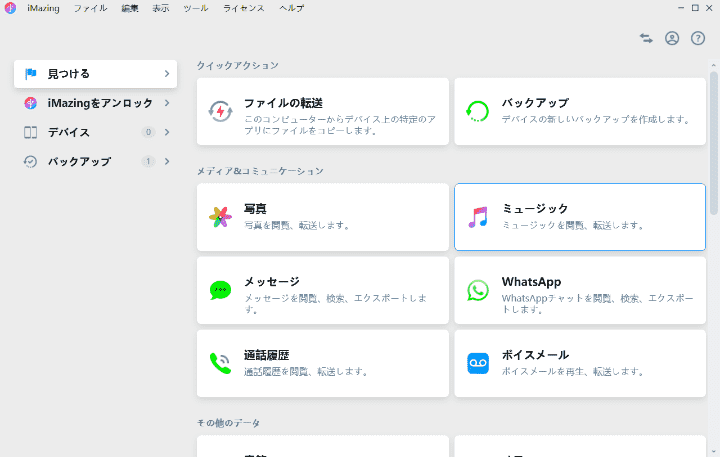Open the バックアップ quick action card
720x457 pixels.
[580, 111]
